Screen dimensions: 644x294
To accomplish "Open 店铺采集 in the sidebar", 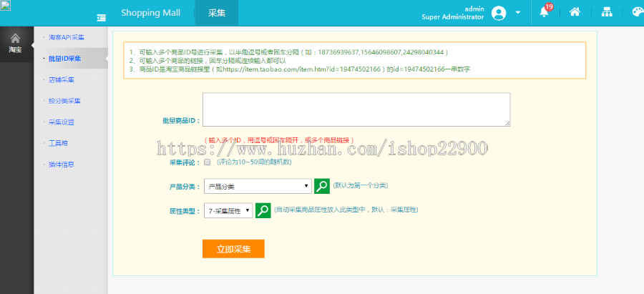I will coord(62,79).
